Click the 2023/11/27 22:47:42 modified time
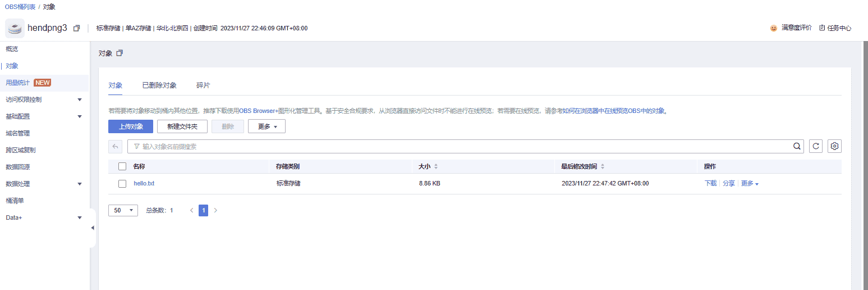868x290 pixels. (x=605, y=183)
